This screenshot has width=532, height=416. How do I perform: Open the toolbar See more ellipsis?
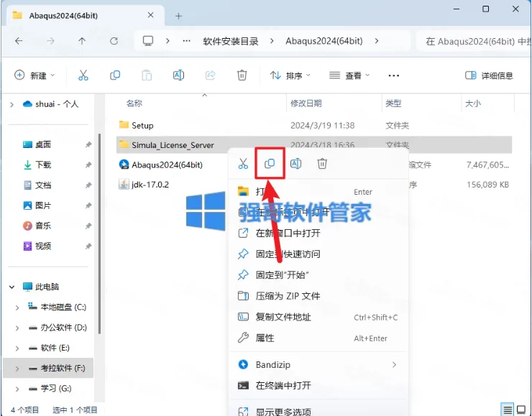point(393,75)
